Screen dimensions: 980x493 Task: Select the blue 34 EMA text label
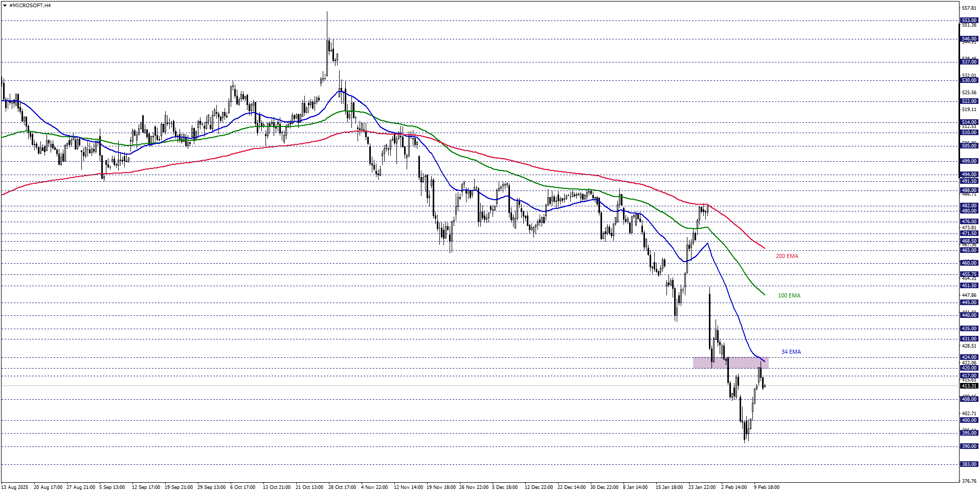pyautogui.click(x=791, y=352)
